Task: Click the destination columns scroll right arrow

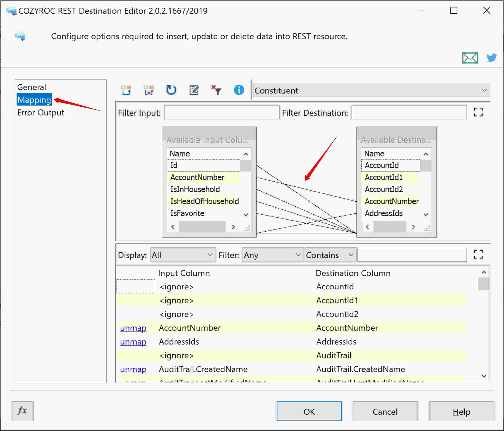Action: pyautogui.click(x=413, y=227)
